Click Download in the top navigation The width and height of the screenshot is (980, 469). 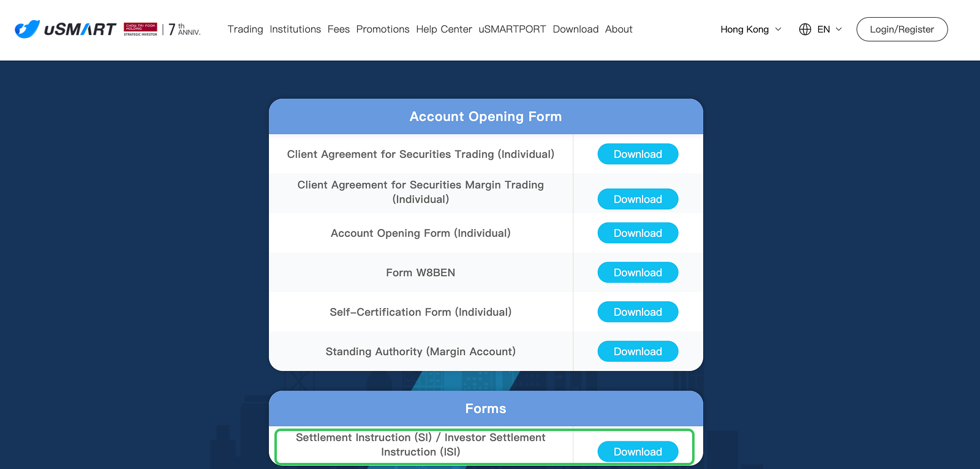tap(575, 29)
